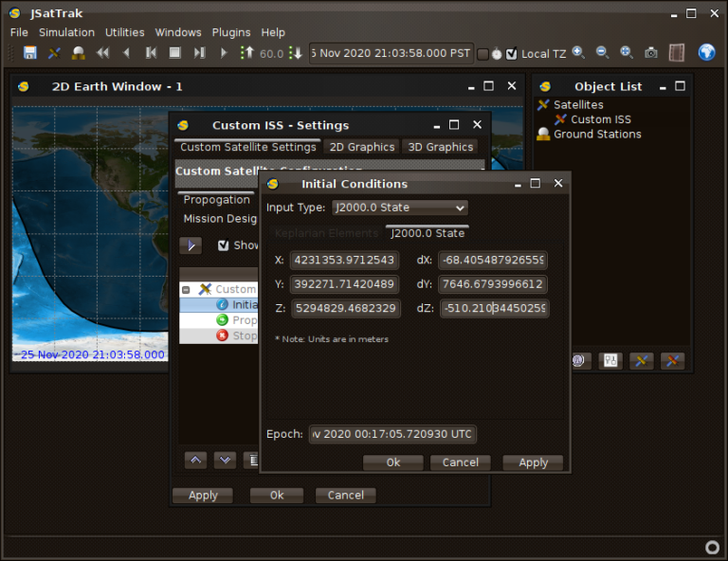This screenshot has height=561, width=728.
Task: Click the zoom out magnifier icon
Action: point(602,53)
